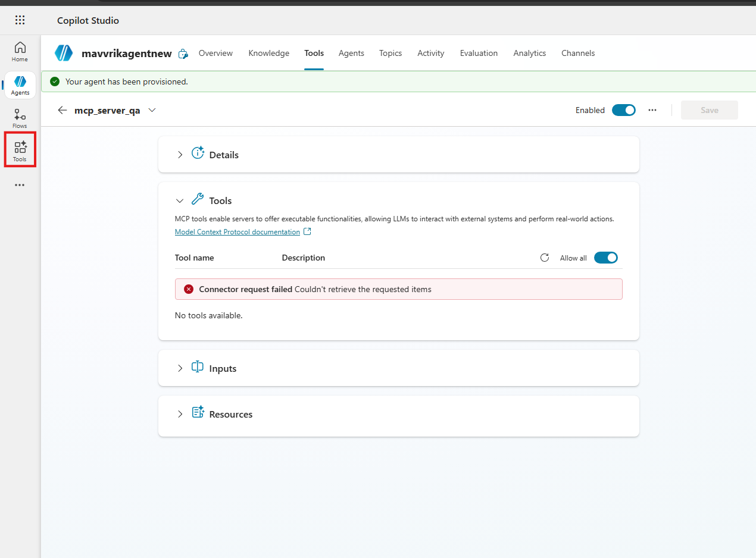This screenshot has width=756, height=558.
Task: Click the mavvrikagentnew agent logo icon
Action: (x=64, y=53)
